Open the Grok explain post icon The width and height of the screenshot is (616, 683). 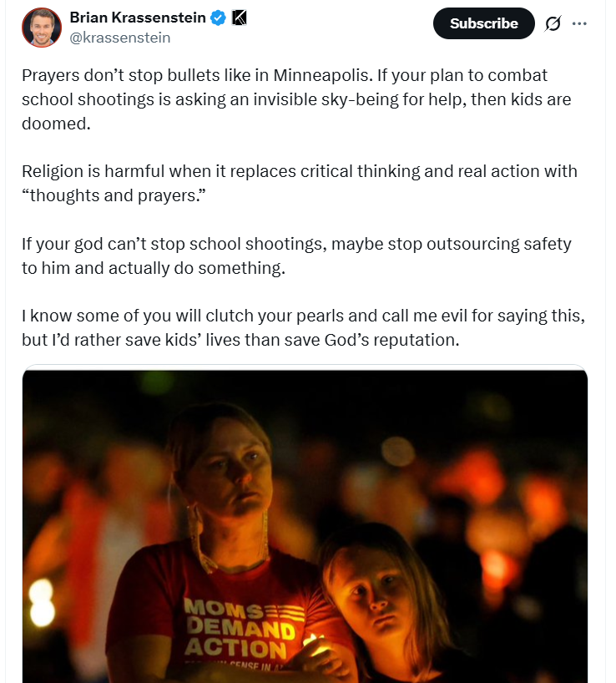[553, 23]
